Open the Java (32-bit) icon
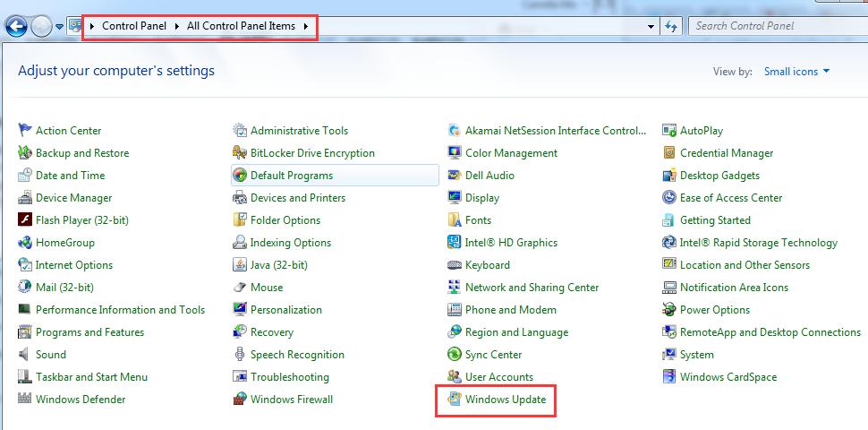The height and width of the screenshot is (430, 868). pos(240,265)
